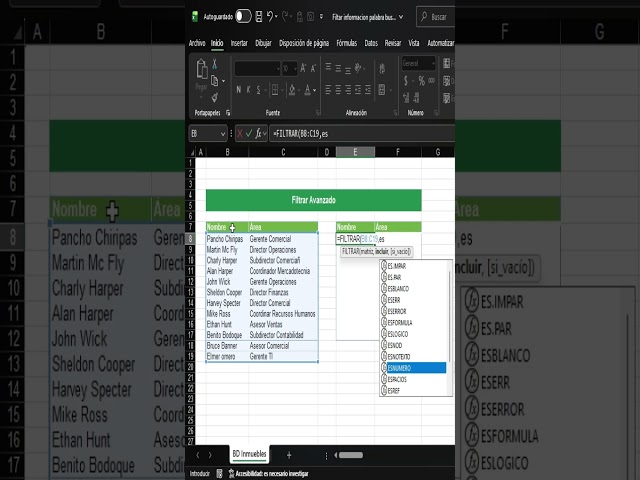Screen dimensions: 640x480
Task: Click the Merge and Center icon
Action: pos(382,89)
